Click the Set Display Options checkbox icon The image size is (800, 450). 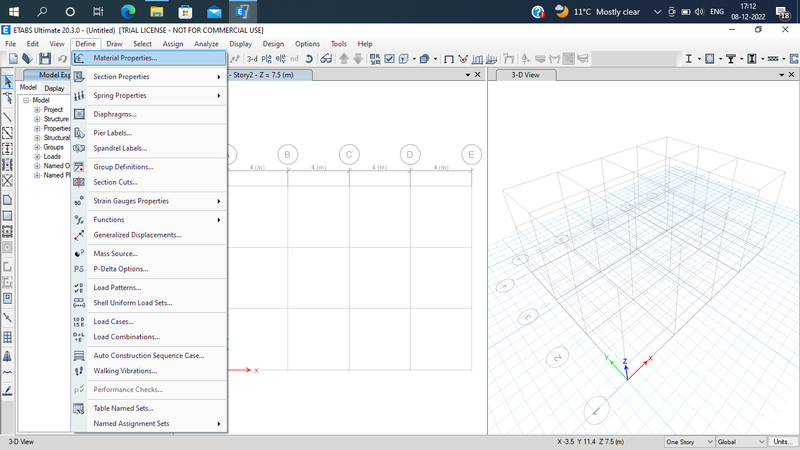pyautogui.click(x=389, y=59)
